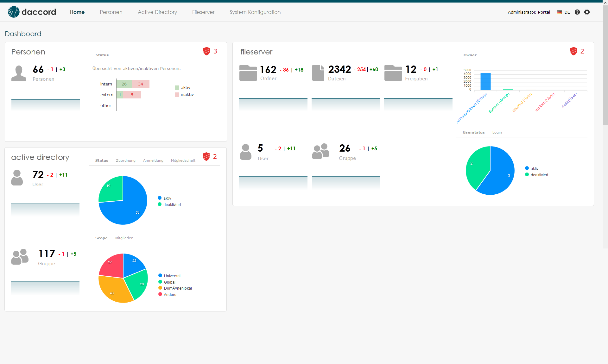608x364 pixels.
Task: Open the System Konfiguration menu
Action: tap(255, 12)
